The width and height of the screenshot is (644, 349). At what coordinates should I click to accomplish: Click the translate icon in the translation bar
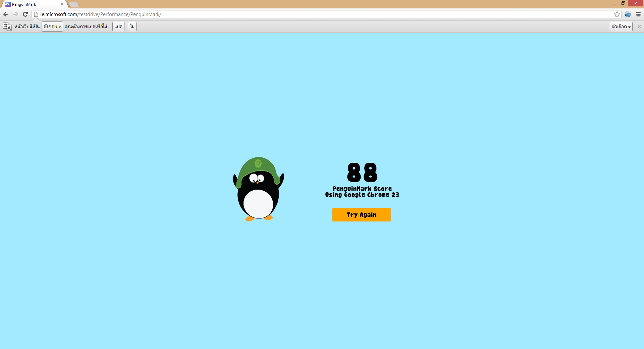pyautogui.click(x=7, y=27)
